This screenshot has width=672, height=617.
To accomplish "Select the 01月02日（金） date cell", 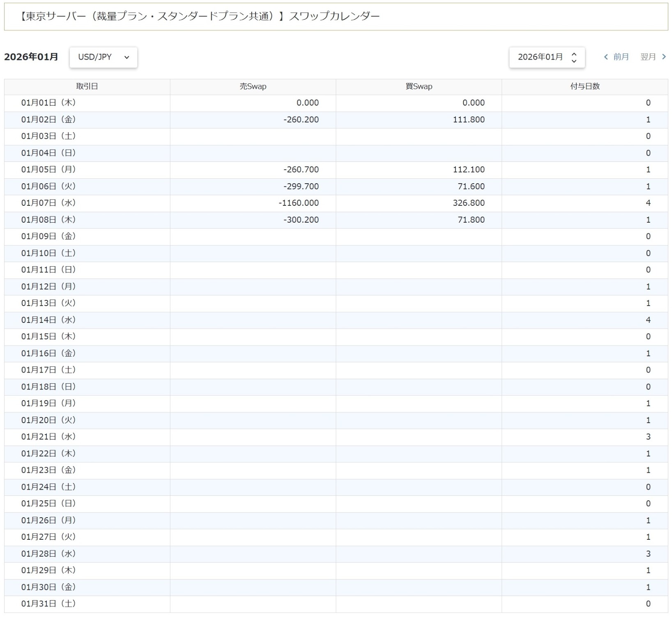I will pyautogui.click(x=87, y=120).
